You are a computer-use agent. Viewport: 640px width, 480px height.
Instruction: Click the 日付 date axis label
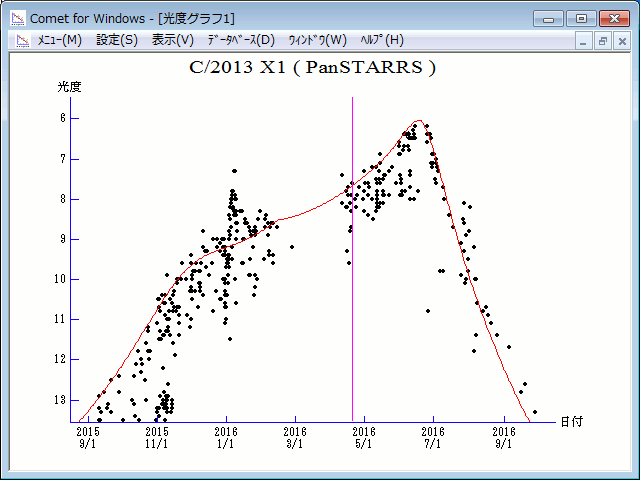point(571,421)
